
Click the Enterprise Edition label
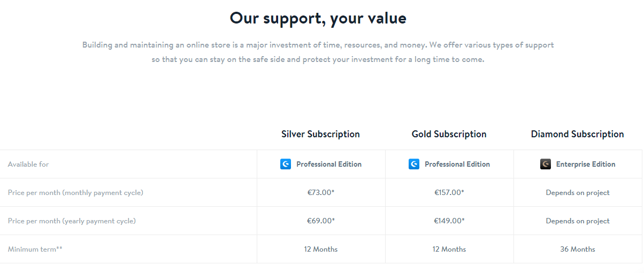(x=586, y=165)
